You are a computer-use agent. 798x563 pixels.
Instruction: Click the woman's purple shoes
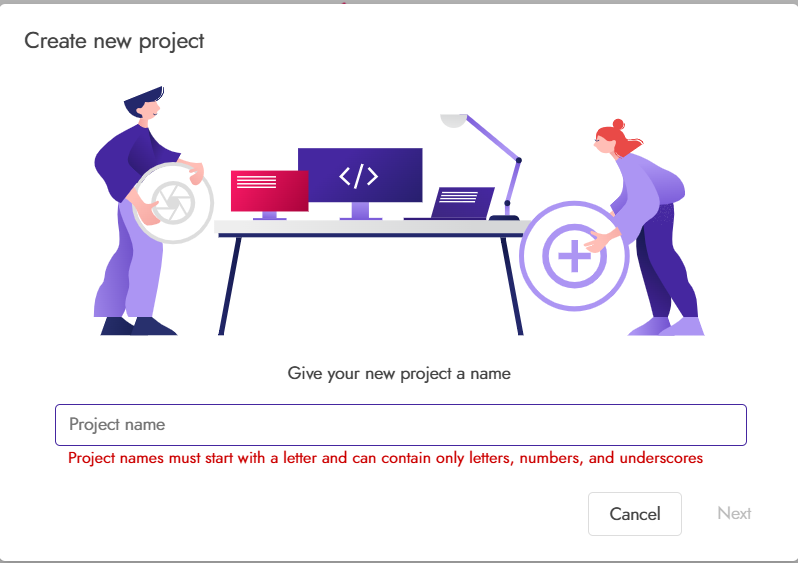tap(667, 326)
